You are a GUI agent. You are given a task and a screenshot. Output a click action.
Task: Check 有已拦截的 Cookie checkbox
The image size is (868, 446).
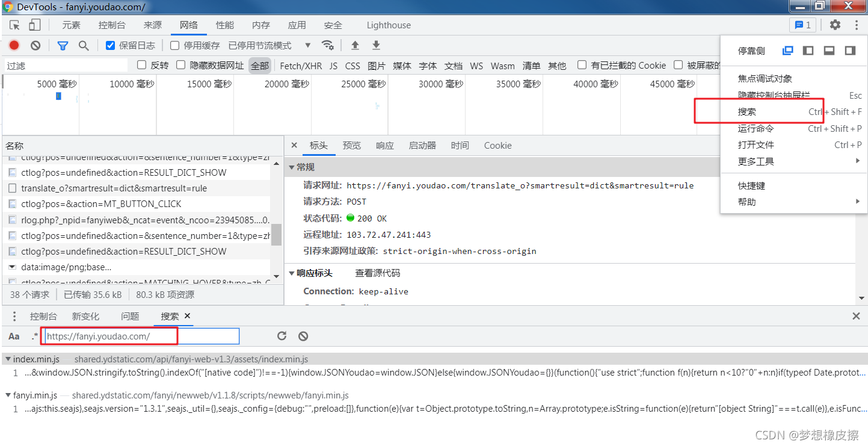click(x=582, y=65)
